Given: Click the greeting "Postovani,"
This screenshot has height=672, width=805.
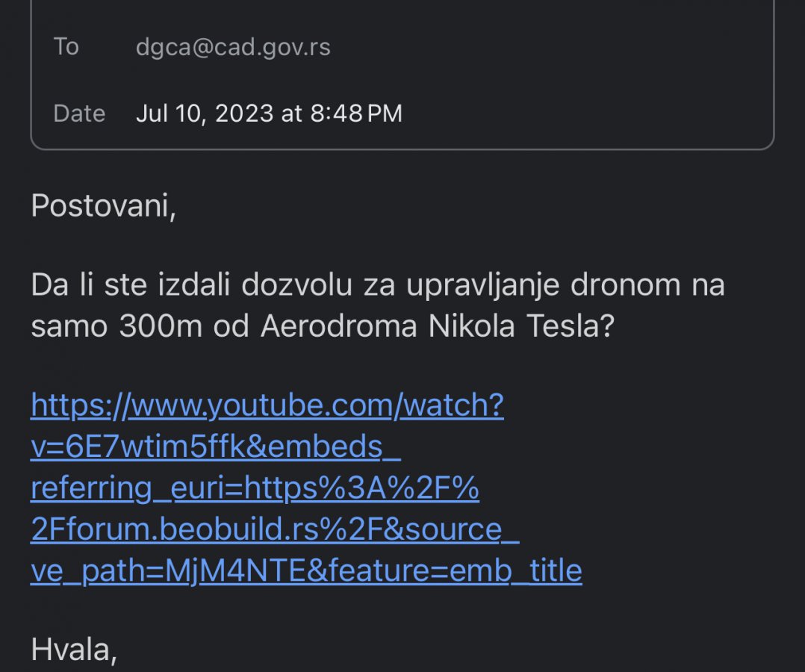Looking at the screenshot, I should coord(104,205).
